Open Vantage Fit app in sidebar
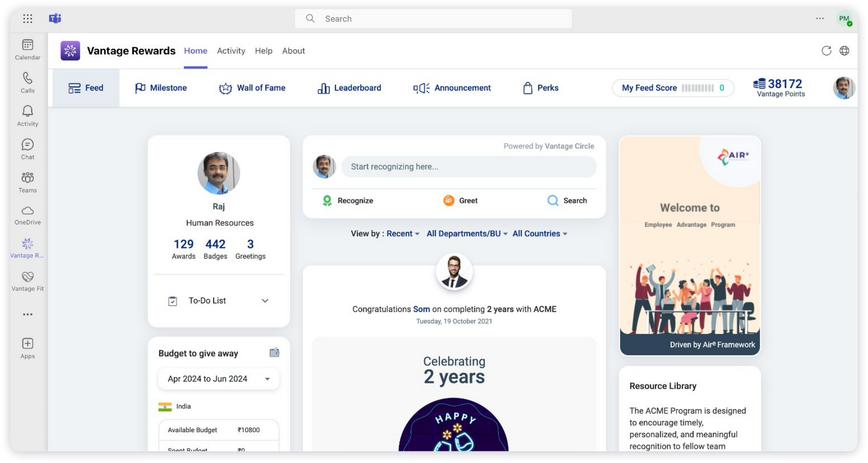Screen dimensions: 868x463 point(27,281)
